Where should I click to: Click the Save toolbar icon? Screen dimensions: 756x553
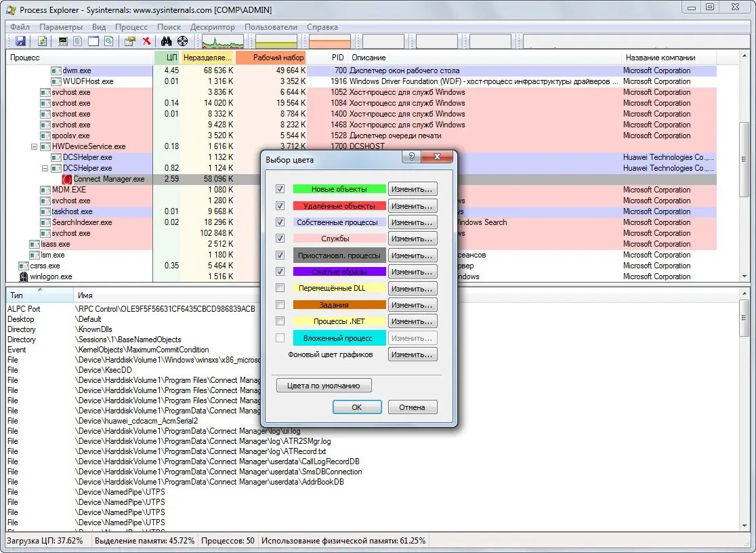tap(20, 41)
